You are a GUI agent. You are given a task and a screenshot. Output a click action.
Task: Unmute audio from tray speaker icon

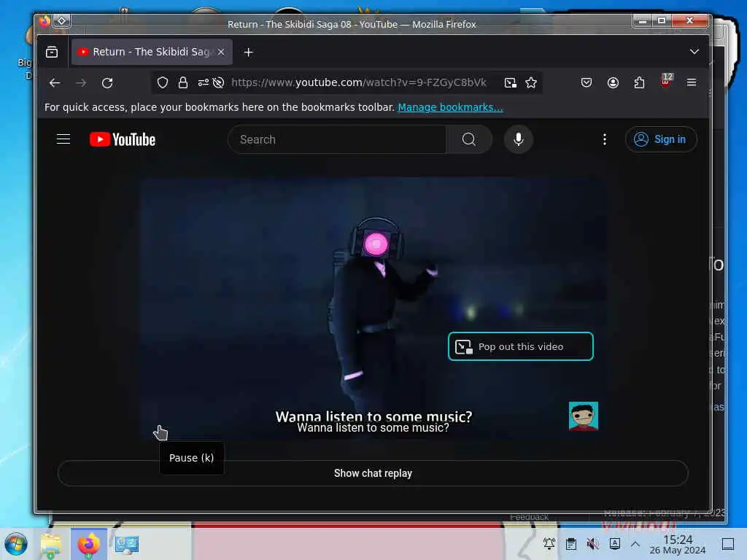593,543
